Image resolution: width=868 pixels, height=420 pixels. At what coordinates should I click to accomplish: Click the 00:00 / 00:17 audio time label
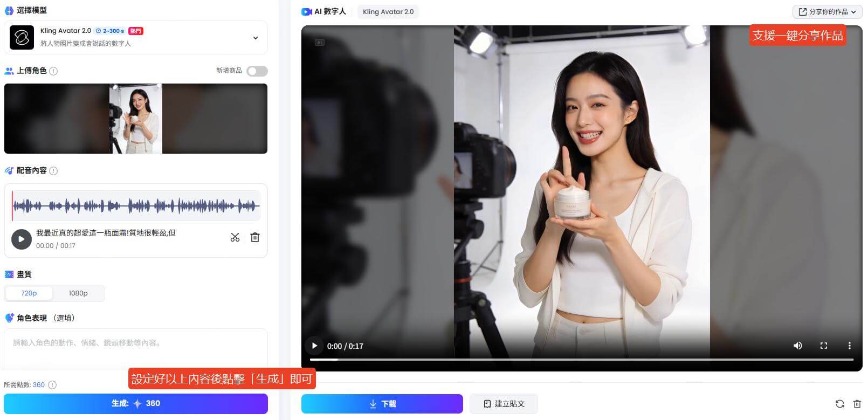coord(56,246)
